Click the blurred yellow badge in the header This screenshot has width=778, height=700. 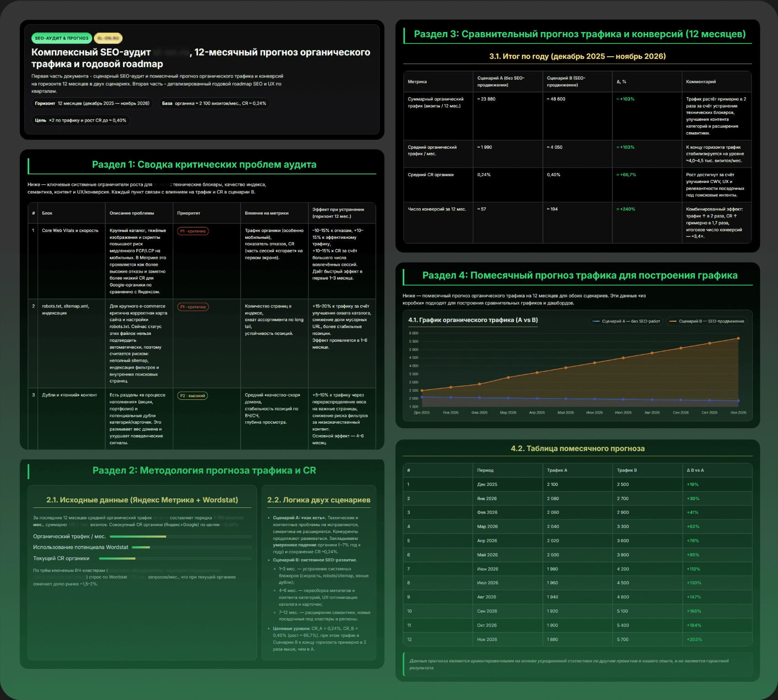pos(108,38)
